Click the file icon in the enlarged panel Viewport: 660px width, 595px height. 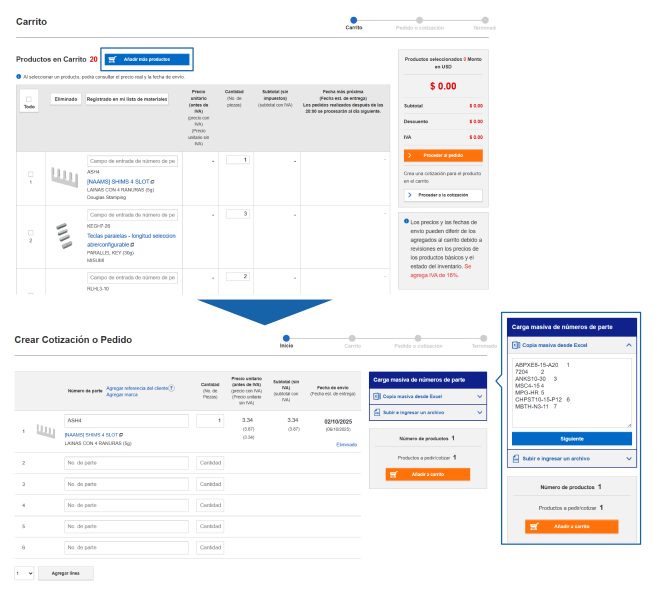click(x=515, y=459)
